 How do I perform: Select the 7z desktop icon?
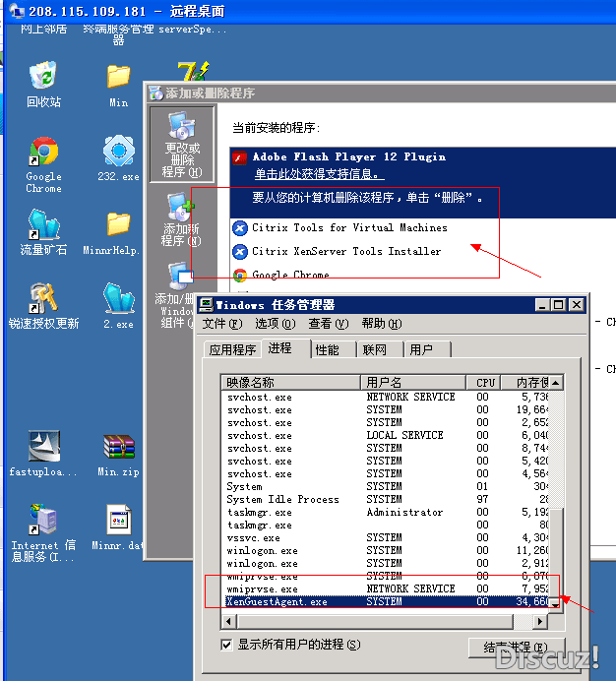click(193, 71)
